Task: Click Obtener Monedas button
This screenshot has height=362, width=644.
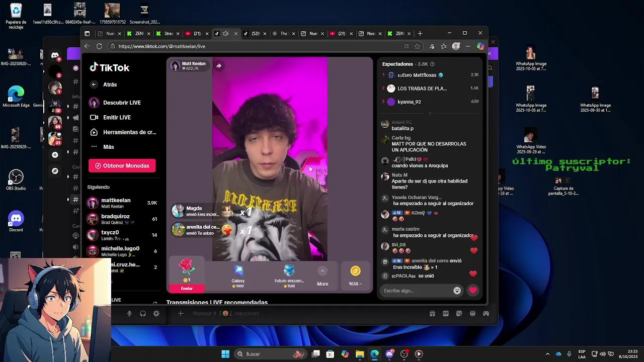Action: [x=122, y=165]
